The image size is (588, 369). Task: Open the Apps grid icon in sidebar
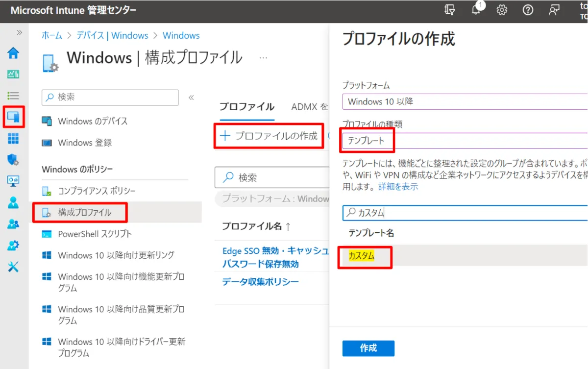13,139
